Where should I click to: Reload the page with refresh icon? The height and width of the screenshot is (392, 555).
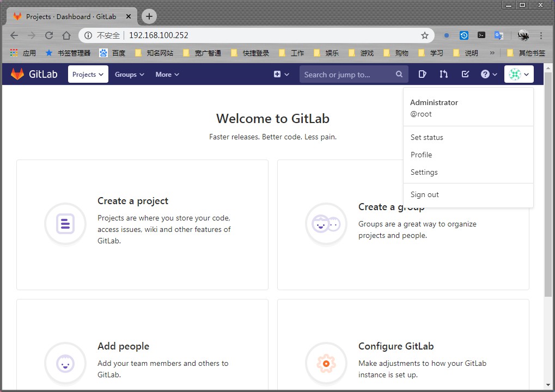click(x=49, y=35)
